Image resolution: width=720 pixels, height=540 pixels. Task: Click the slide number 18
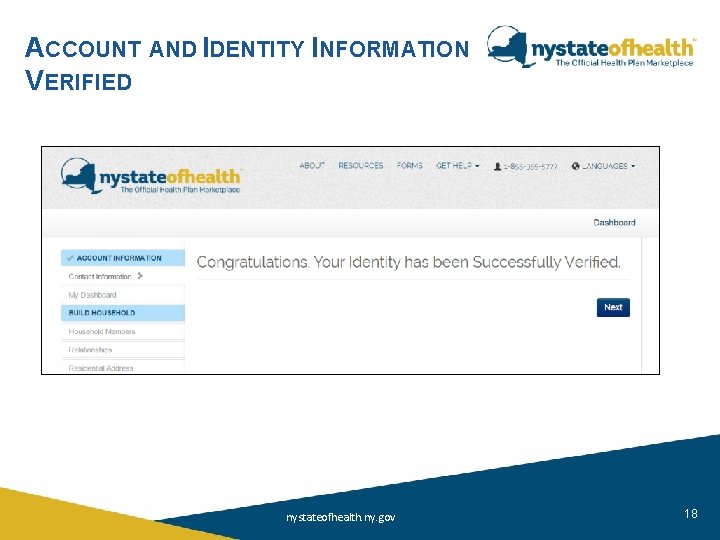(691, 513)
